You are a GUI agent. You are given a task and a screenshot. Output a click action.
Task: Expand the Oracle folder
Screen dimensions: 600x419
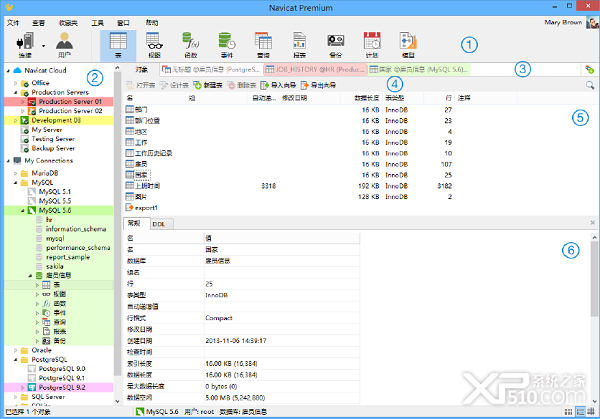[x=15, y=350]
